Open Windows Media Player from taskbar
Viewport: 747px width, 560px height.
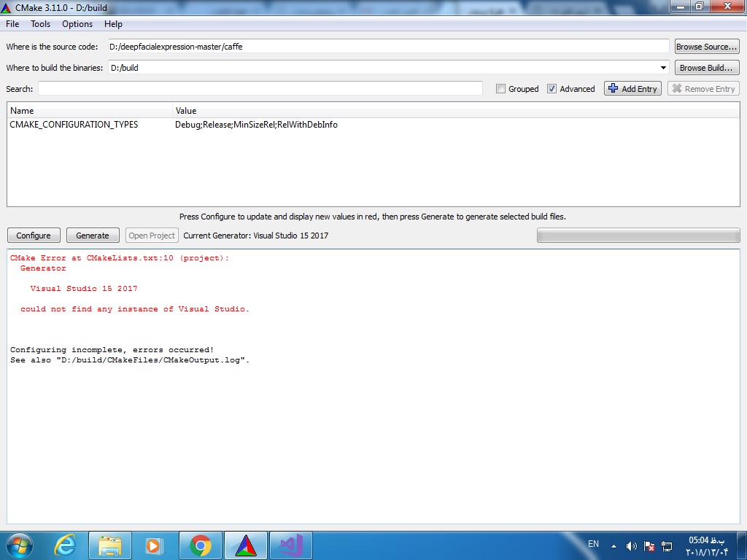(154, 545)
